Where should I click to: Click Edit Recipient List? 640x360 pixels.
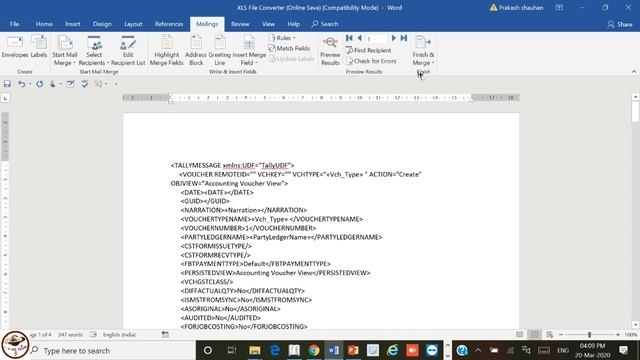128,51
